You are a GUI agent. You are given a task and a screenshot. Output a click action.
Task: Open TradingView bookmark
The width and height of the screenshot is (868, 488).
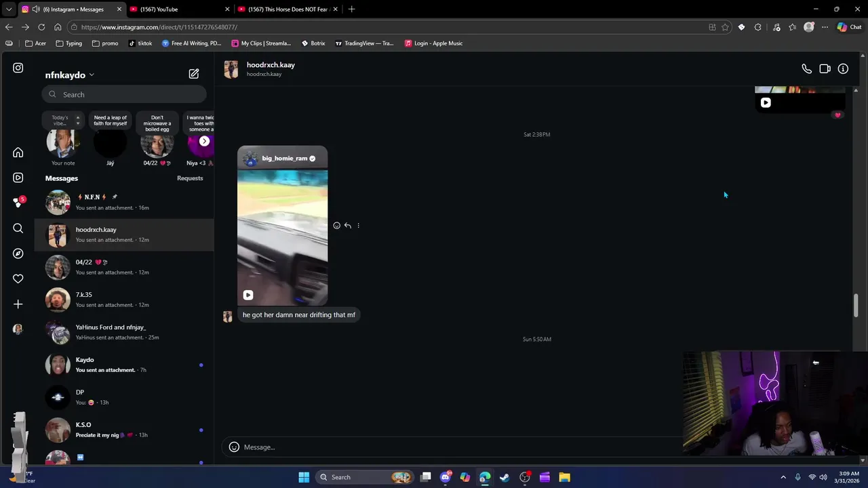click(364, 43)
